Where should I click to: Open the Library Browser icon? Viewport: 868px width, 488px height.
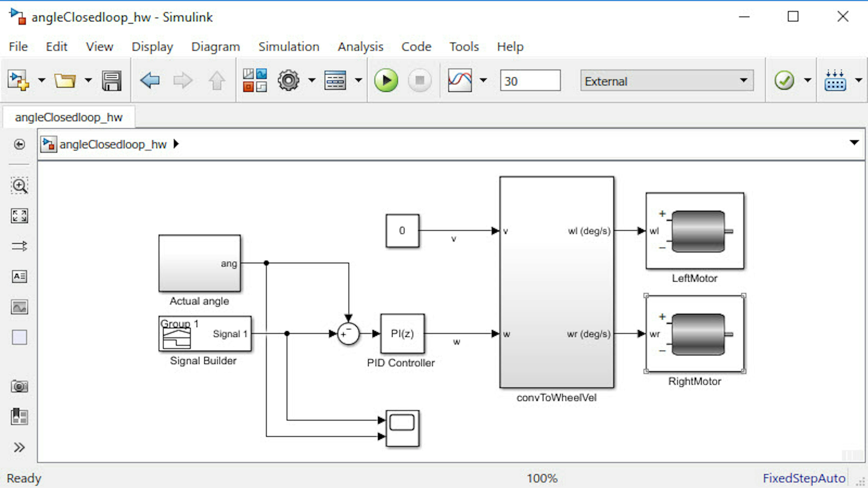255,80
